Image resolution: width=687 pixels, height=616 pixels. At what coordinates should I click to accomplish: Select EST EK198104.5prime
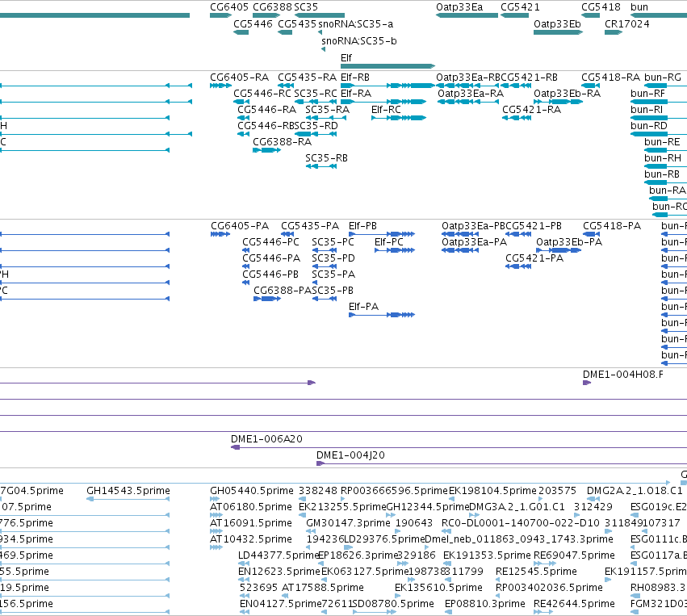[451, 499]
